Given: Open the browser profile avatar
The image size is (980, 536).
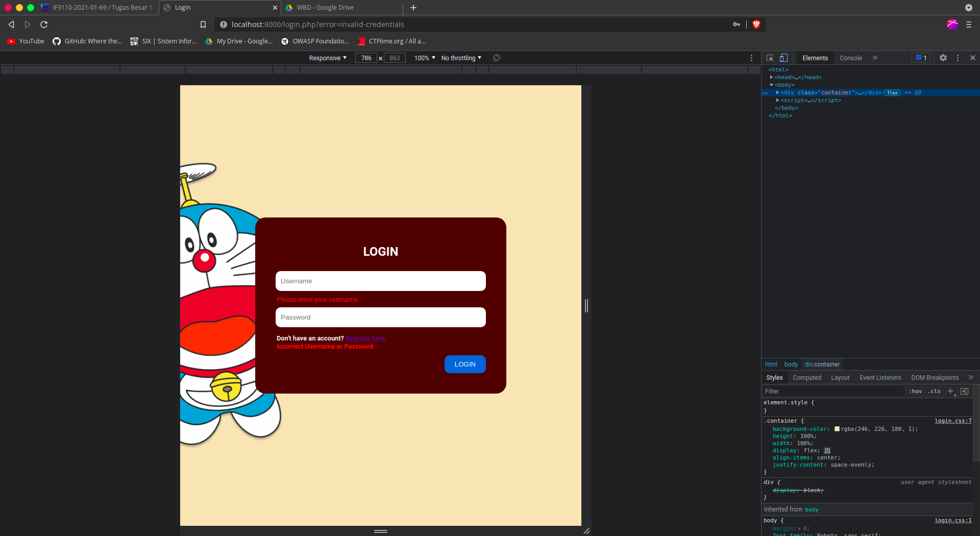Looking at the screenshot, I should [952, 25].
